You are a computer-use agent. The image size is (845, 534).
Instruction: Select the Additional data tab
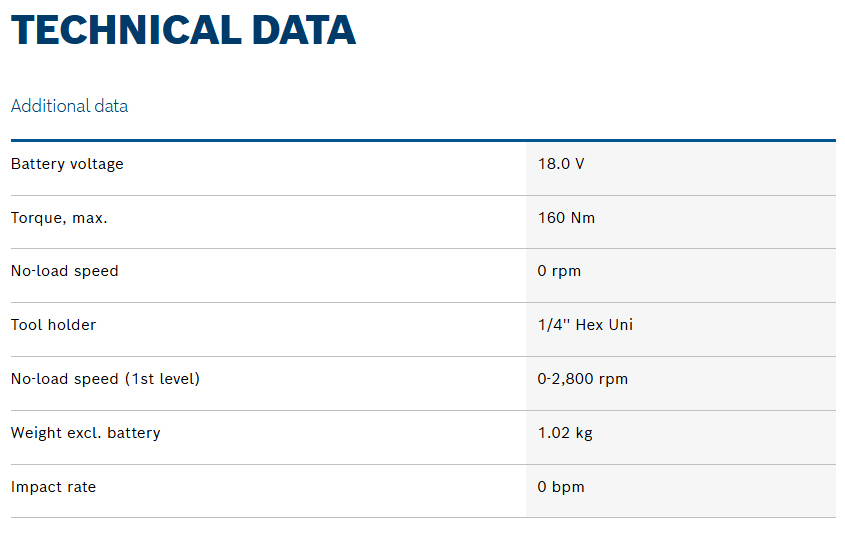pos(69,106)
